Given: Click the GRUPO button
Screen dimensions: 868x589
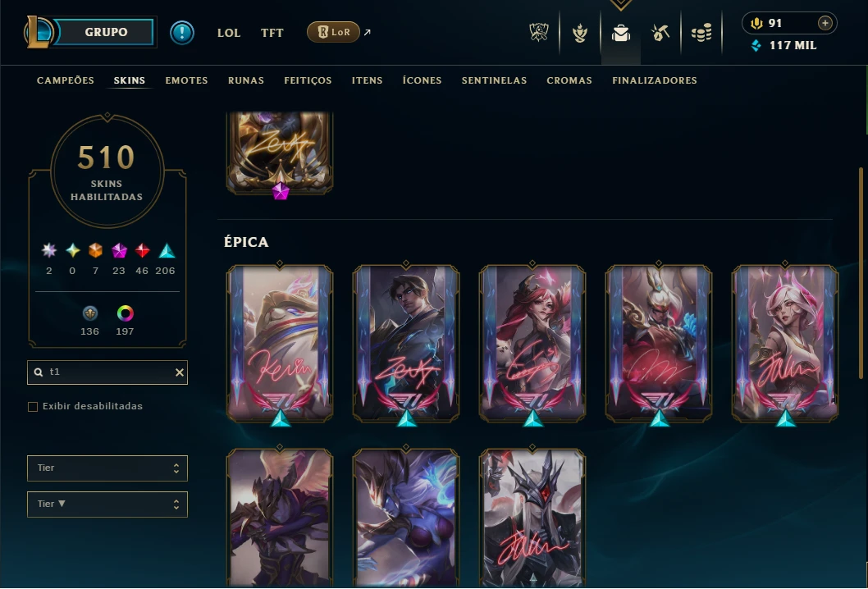Looking at the screenshot, I should [106, 32].
